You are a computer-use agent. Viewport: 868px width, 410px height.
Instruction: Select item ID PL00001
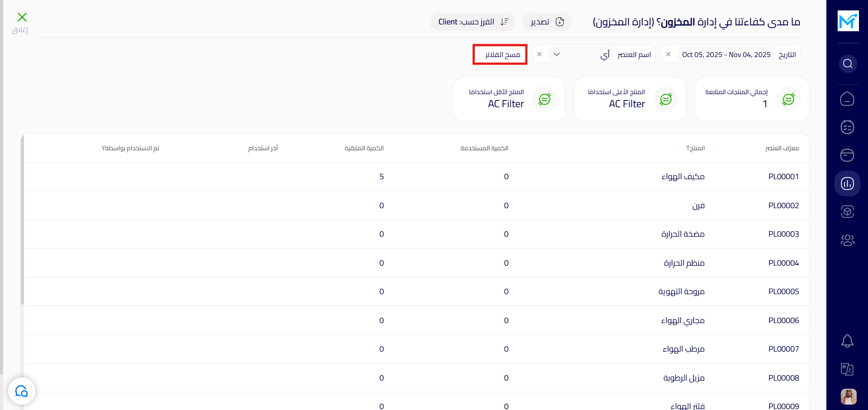tap(783, 176)
